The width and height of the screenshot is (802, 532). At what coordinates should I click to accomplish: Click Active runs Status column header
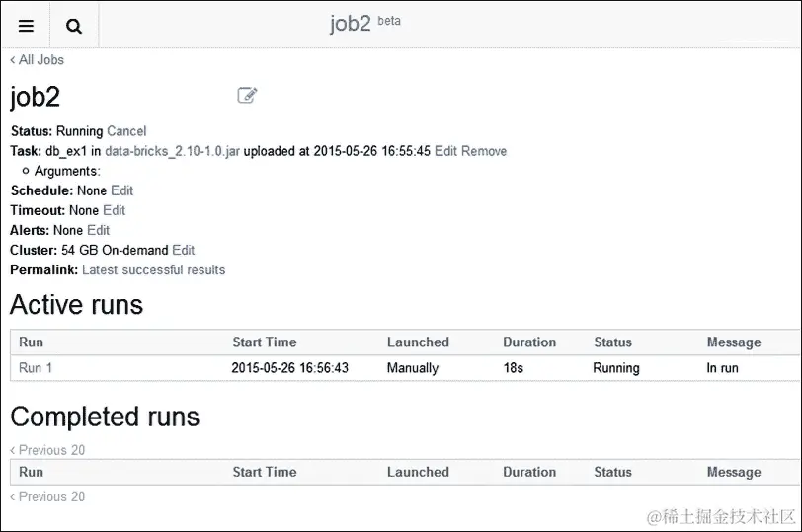click(612, 342)
